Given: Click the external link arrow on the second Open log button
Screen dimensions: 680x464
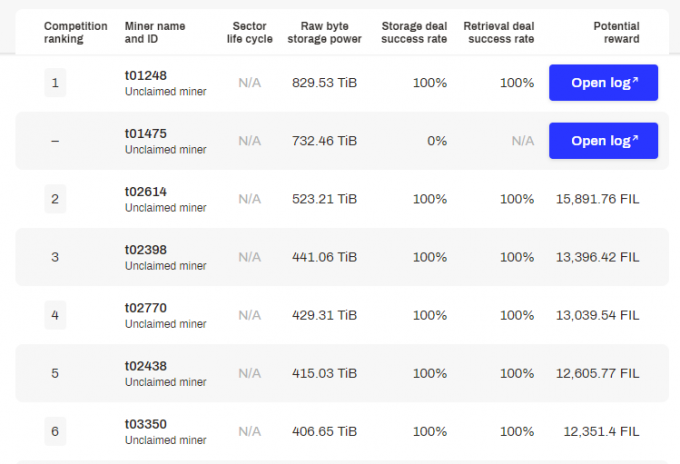Looking at the screenshot, I should 635,138.
